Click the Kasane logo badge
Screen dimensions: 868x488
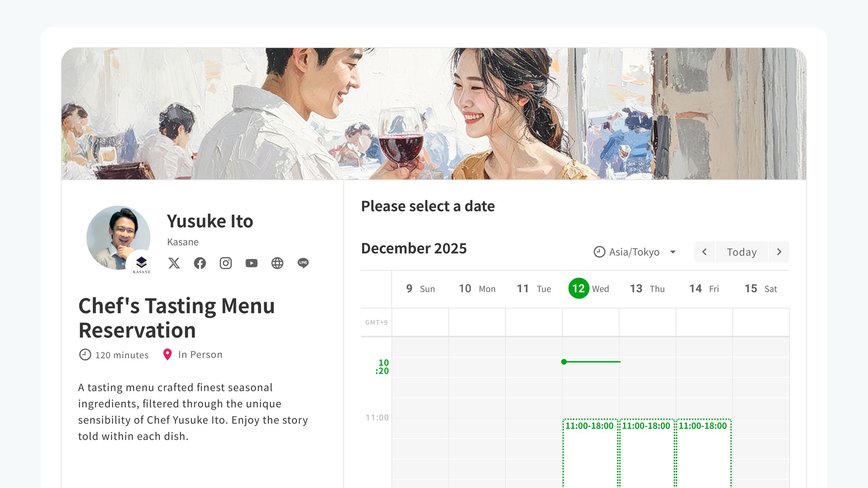pos(141,263)
